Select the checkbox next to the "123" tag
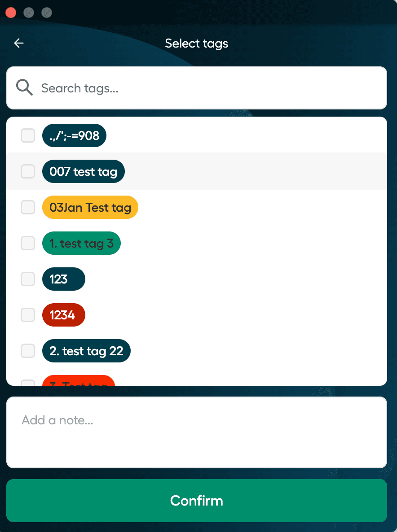This screenshot has width=397, height=532. coord(27,279)
